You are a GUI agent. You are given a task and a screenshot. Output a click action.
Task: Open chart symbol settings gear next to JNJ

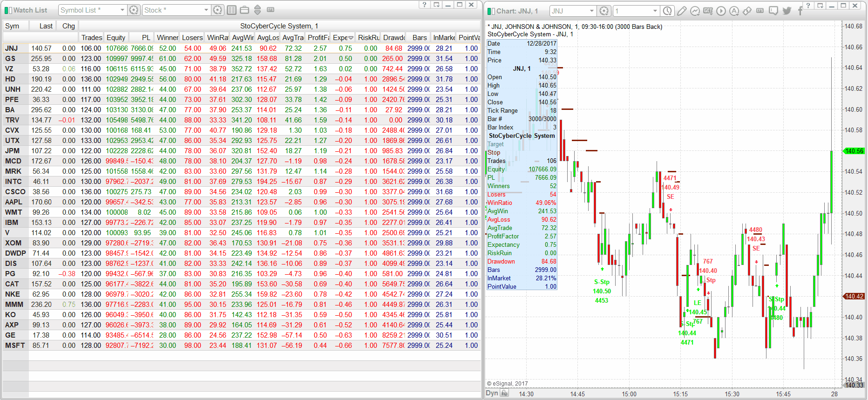[x=604, y=11]
